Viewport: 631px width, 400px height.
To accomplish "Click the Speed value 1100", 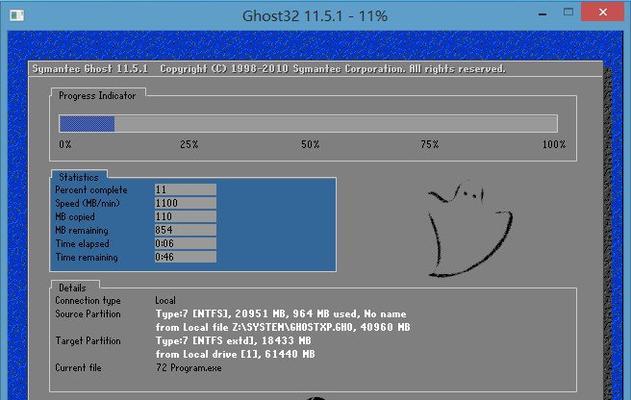I will tap(186, 203).
